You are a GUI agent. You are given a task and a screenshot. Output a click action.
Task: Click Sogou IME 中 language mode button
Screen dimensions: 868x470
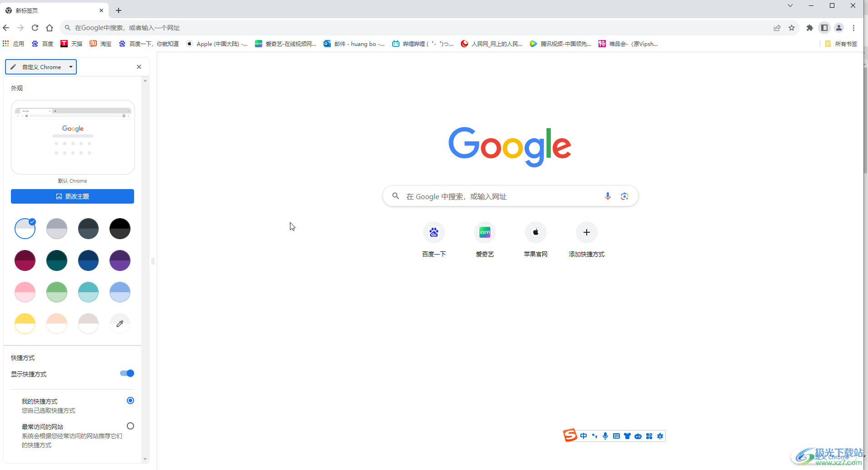point(584,436)
